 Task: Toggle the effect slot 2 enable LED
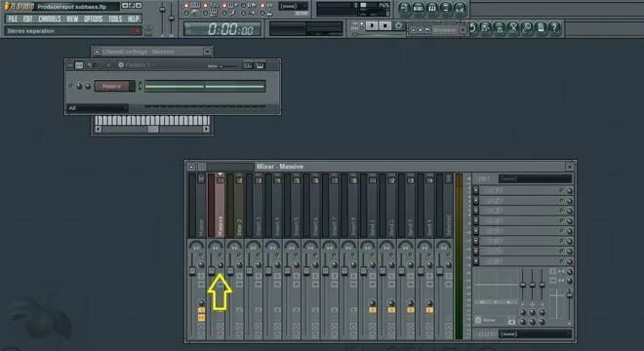point(561,200)
